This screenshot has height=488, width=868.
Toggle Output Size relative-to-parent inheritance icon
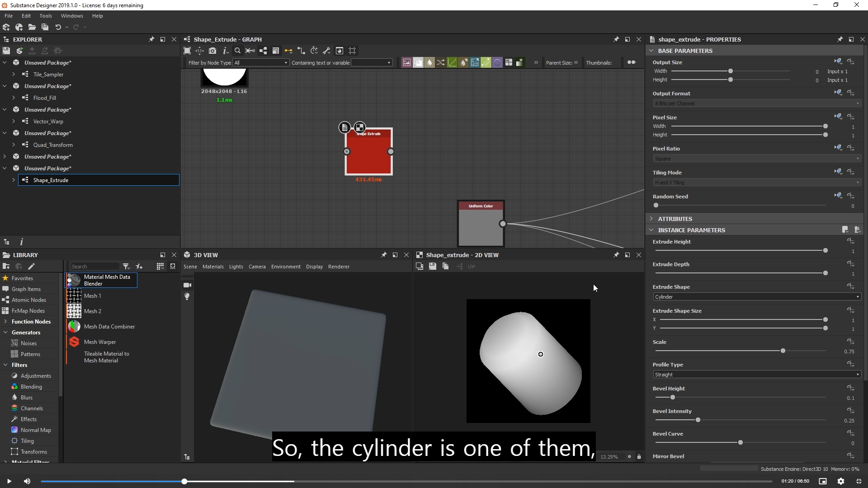click(838, 61)
